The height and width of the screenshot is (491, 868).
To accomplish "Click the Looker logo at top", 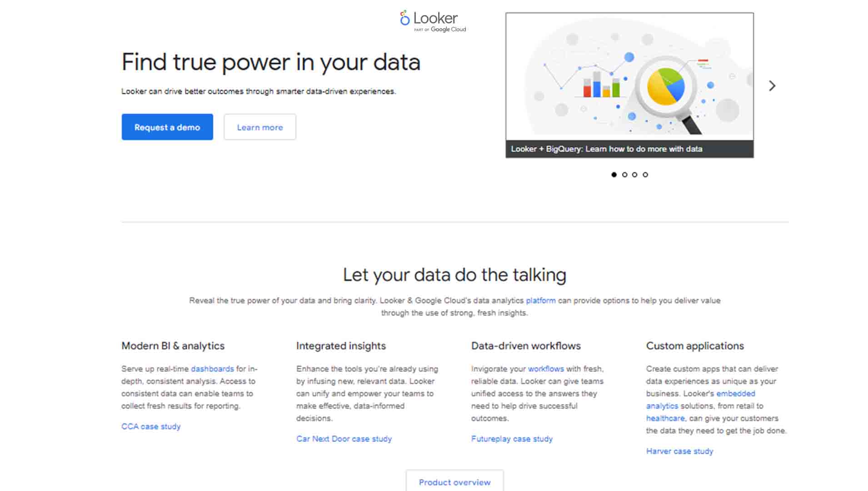I will [x=433, y=21].
